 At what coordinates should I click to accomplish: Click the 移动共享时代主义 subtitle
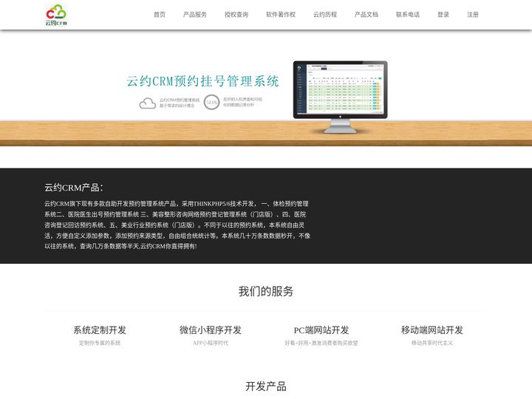click(x=432, y=343)
